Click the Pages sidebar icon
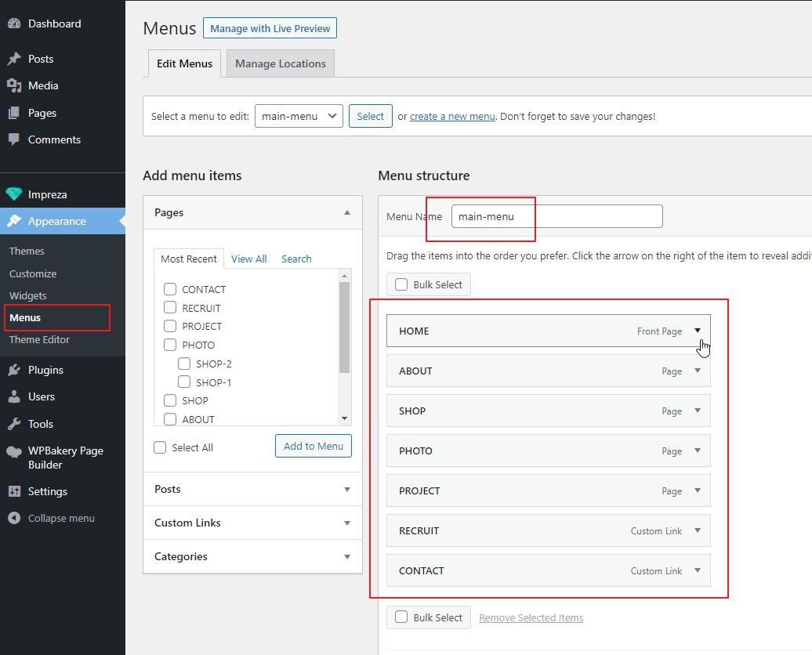Screen dimensions: 812x655 coord(14,113)
